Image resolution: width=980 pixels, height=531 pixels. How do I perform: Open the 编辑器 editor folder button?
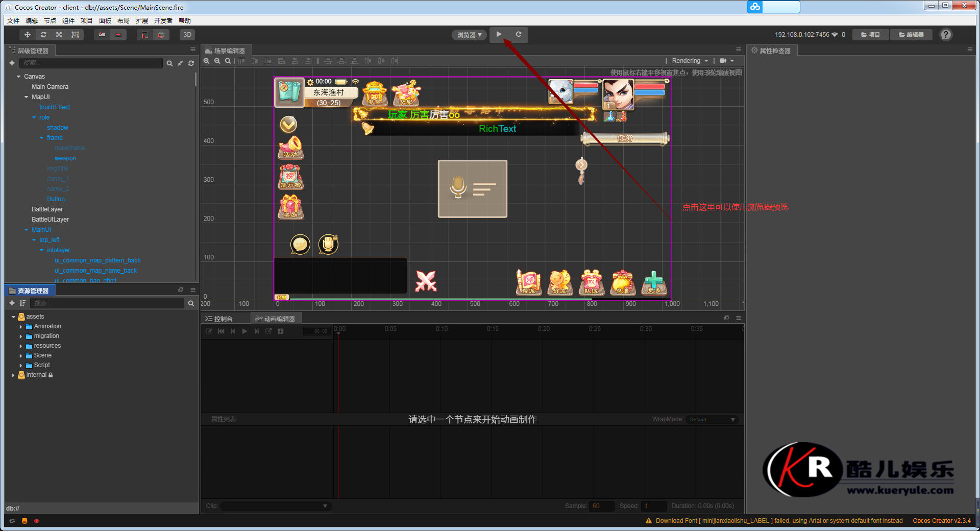[x=912, y=35]
